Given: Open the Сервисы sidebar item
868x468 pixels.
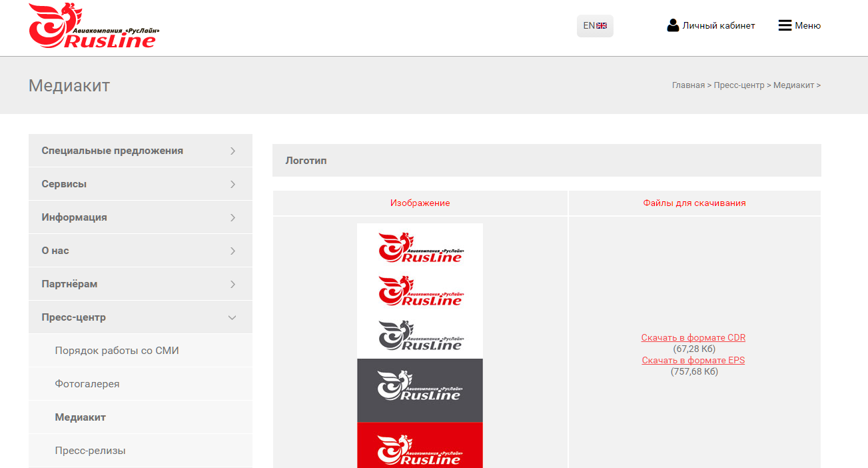Looking at the screenshot, I should pyautogui.click(x=141, y=184).
